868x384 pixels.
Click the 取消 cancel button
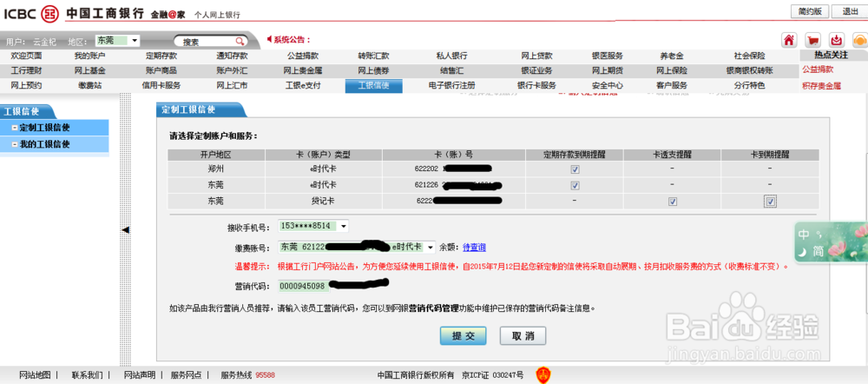[x=523, y=336]
